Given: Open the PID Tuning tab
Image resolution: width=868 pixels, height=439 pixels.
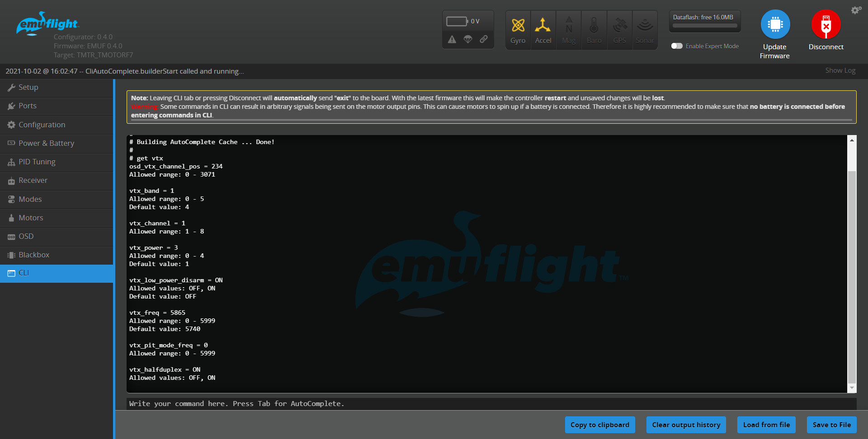Looking at the screenshot, I should click(x=57, y=162).
